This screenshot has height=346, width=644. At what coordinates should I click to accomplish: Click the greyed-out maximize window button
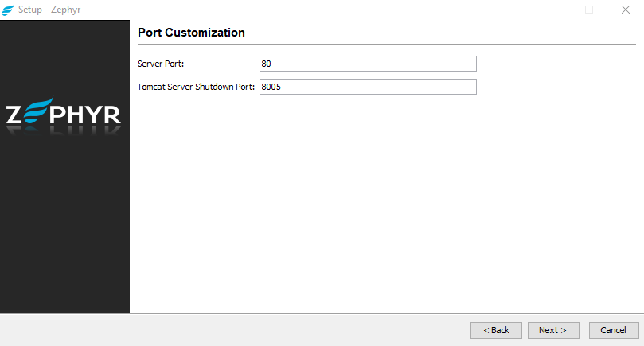pyautogui.click(x=589, y=10)
